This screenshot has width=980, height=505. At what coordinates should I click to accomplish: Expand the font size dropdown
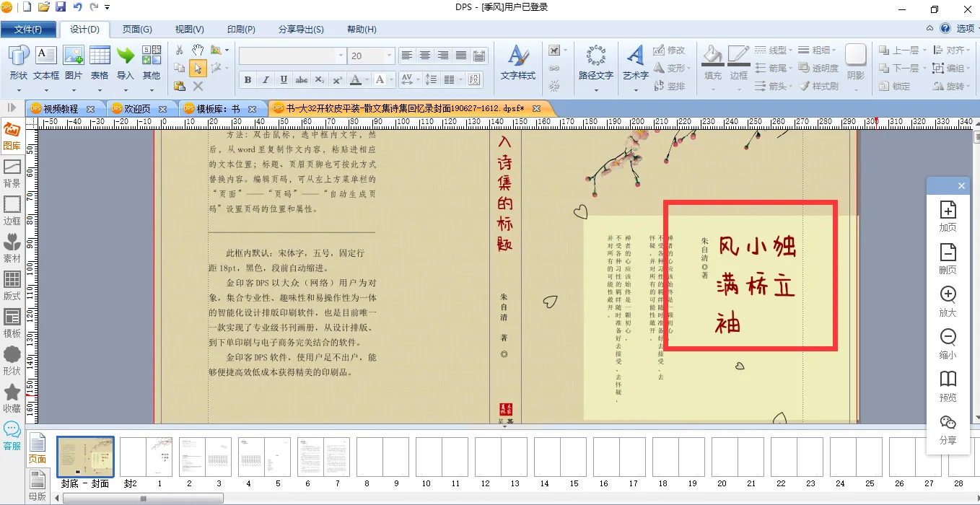tap(390, 56)
